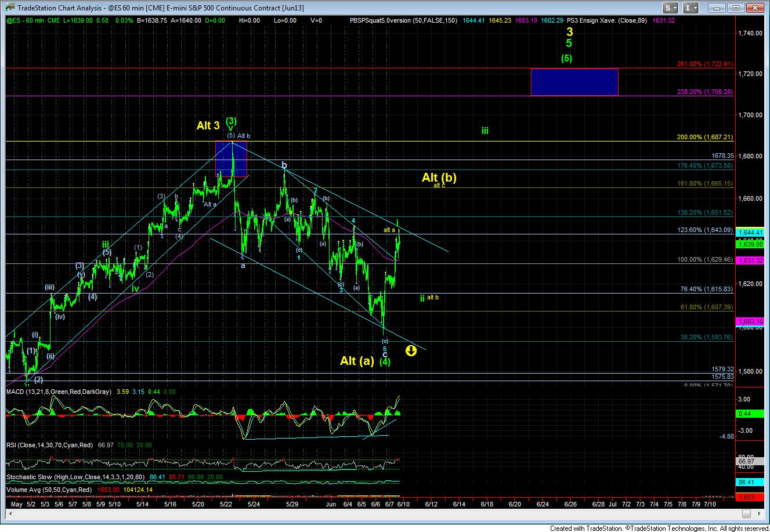Screen dimensions: 770x532
Task: Select the blue box at the May 22 peak
Action: pyautogui.click(x=231, y=158)
